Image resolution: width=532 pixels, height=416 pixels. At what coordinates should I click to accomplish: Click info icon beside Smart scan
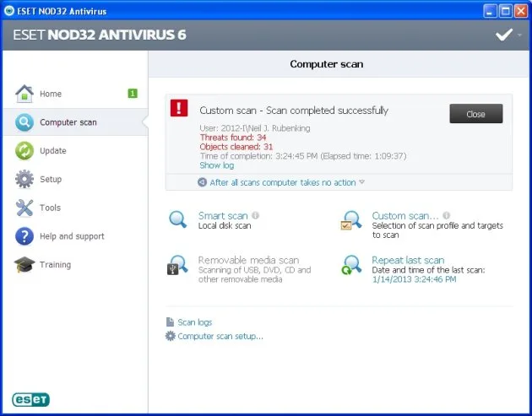(x=256, y=215)
